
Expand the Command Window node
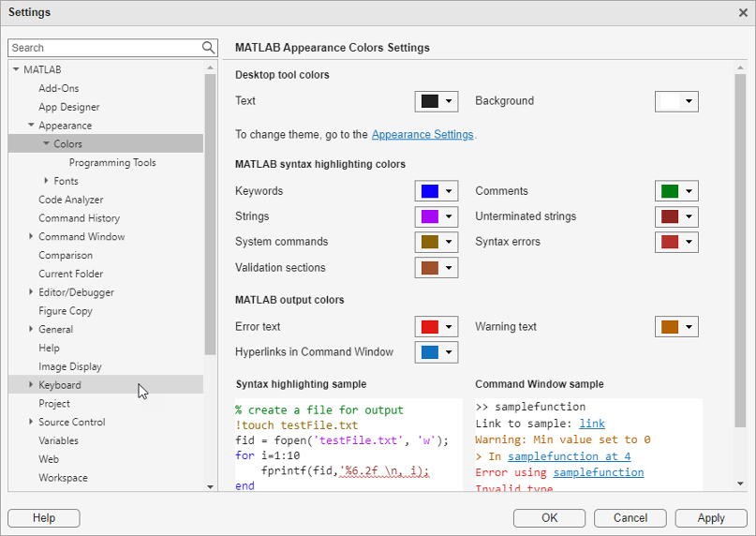point(31,237)
